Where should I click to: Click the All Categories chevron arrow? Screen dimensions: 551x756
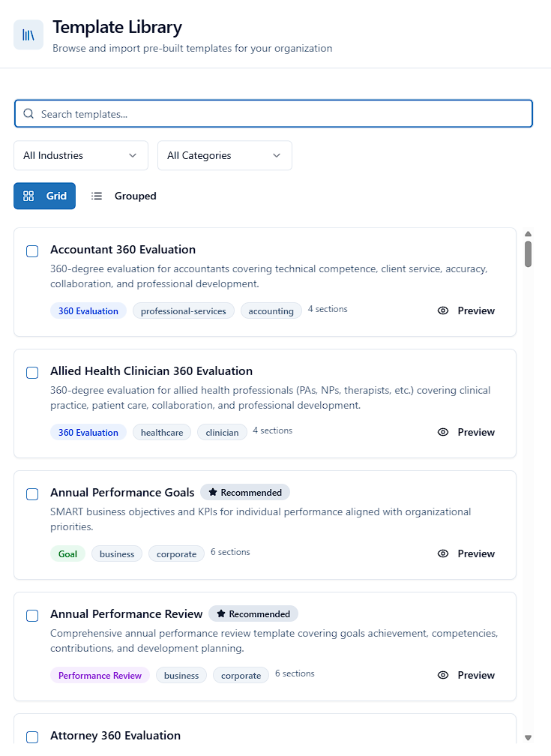pos(277,155)
